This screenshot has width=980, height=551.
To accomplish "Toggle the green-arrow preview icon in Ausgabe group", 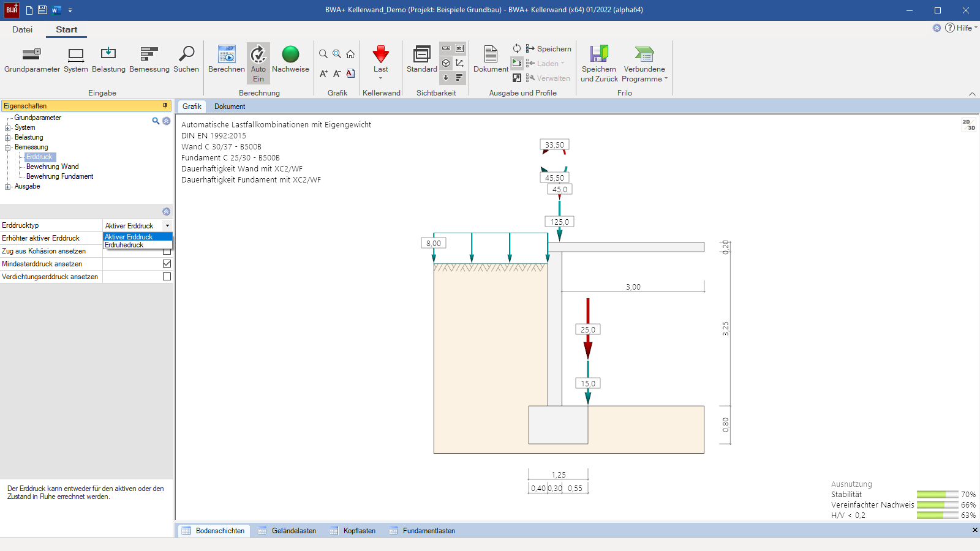I will click(x=517, y=63).
